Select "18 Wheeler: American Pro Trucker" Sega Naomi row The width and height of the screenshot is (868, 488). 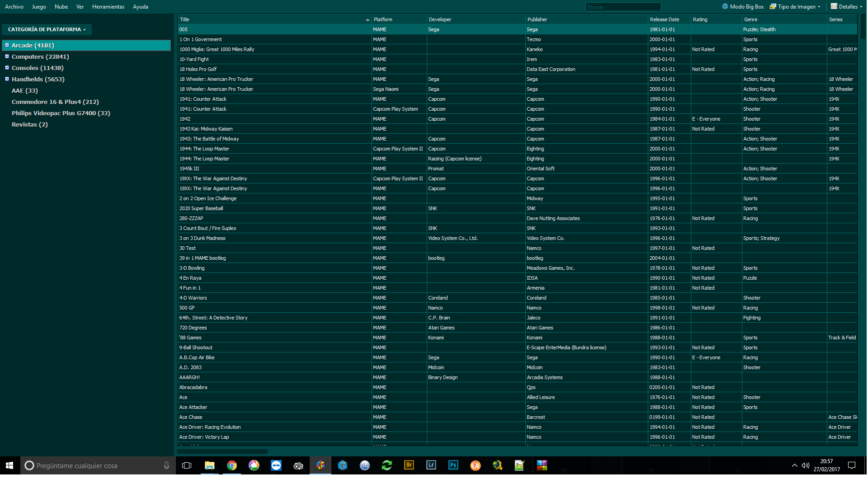[518, 89]
